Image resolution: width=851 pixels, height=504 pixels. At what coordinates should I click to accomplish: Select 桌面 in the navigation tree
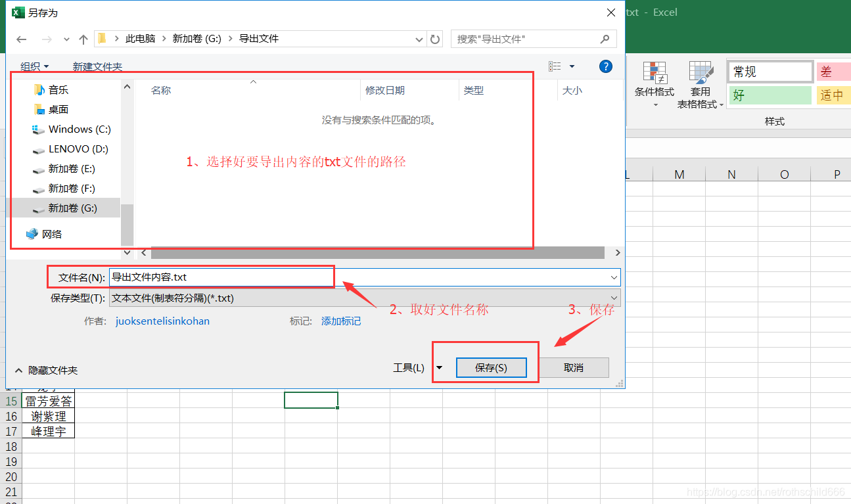[x=58, y=110]
